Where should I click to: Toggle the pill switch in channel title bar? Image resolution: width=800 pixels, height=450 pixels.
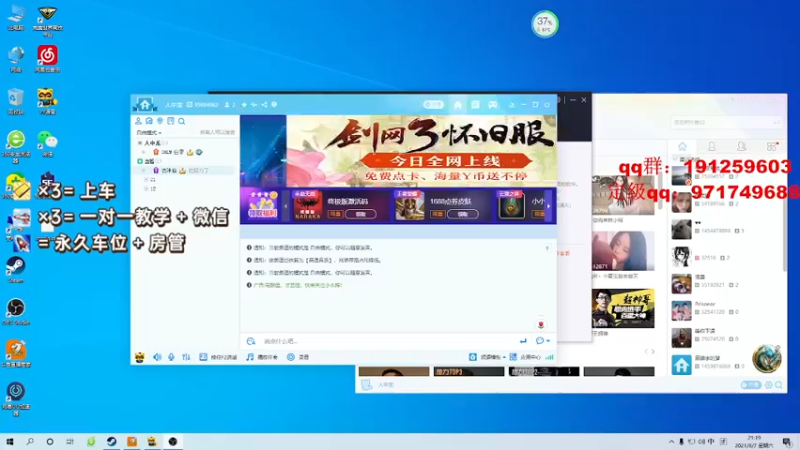pos(433,105)
